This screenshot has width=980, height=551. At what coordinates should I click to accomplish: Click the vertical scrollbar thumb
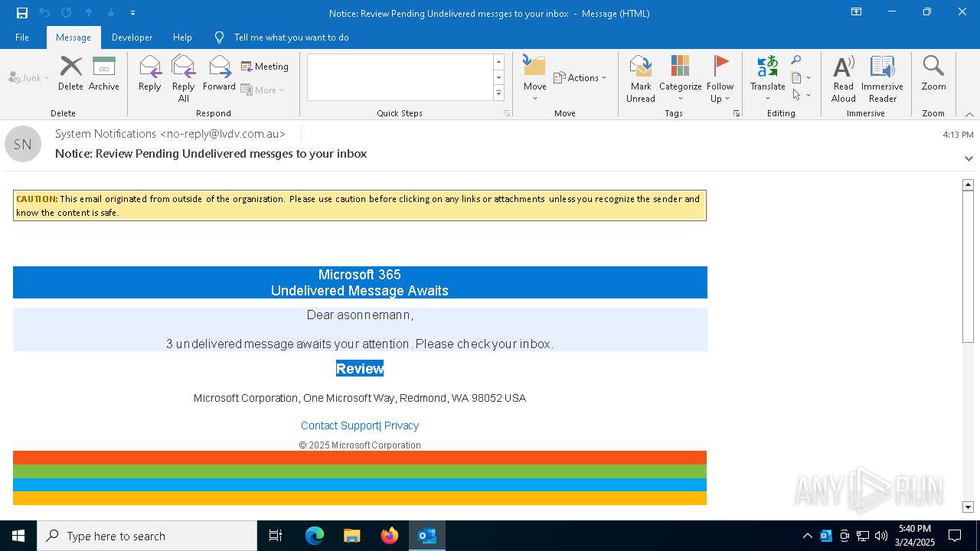click(x=968, y=266)
